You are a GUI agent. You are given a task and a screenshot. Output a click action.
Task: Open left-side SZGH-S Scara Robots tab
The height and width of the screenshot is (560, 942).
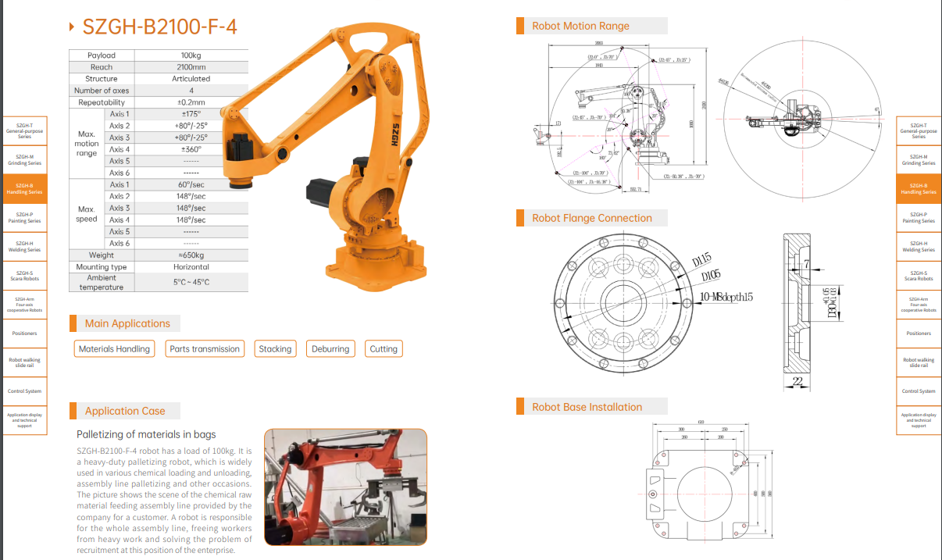(x=23, y=275)
